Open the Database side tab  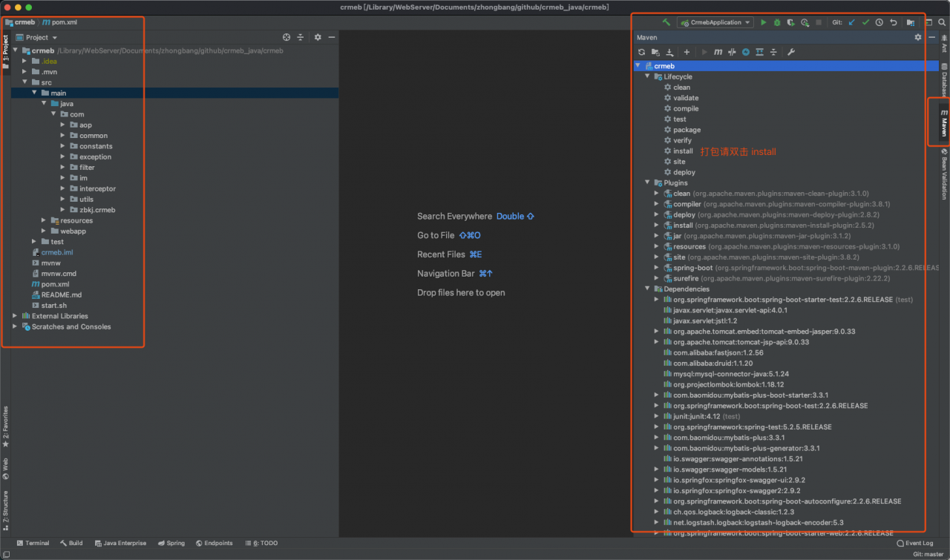click(x=943, y=80)
